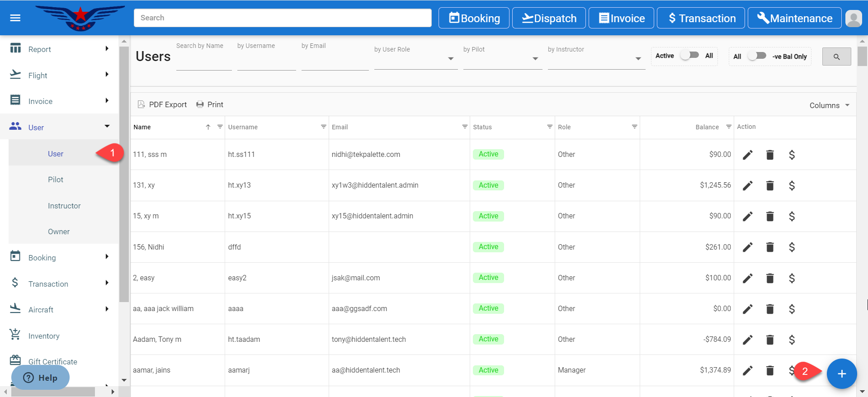Click the blue plus add user button
The width and height of the screenshot is (868, 397).
[841, 374]
